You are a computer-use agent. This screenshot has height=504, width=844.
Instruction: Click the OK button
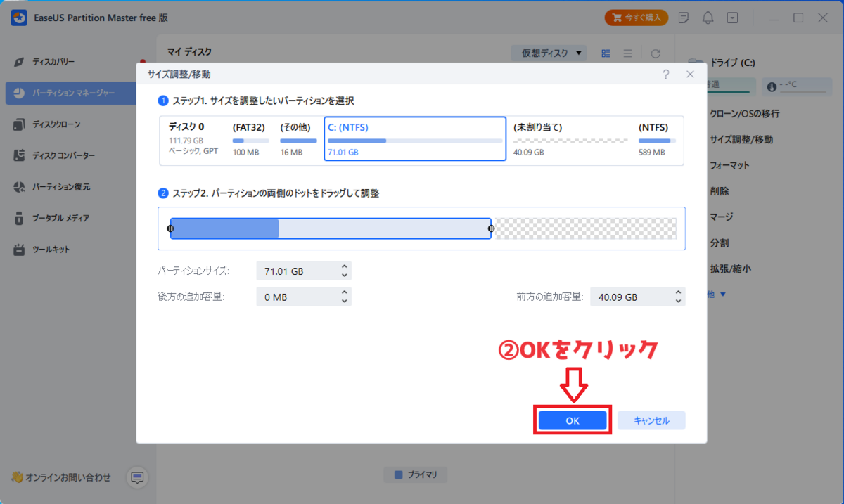[573, 420]
